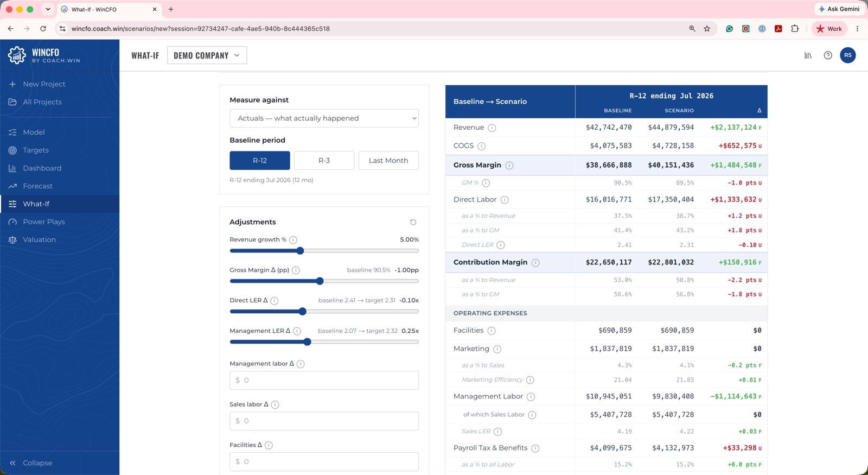Show info icon beside of which Sales Labor
Image resolution: width=868 pixels, height=475 pixels.
(532, 415)
